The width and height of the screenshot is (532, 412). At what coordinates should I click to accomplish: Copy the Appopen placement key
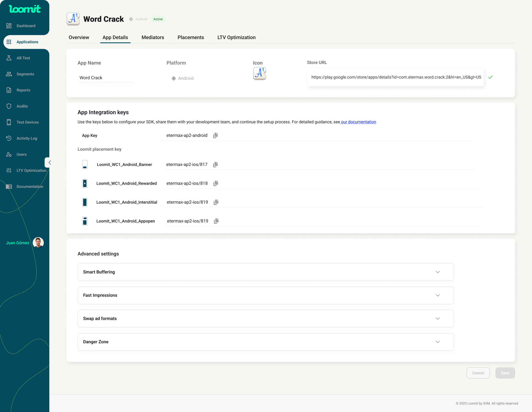pos(216,221)
